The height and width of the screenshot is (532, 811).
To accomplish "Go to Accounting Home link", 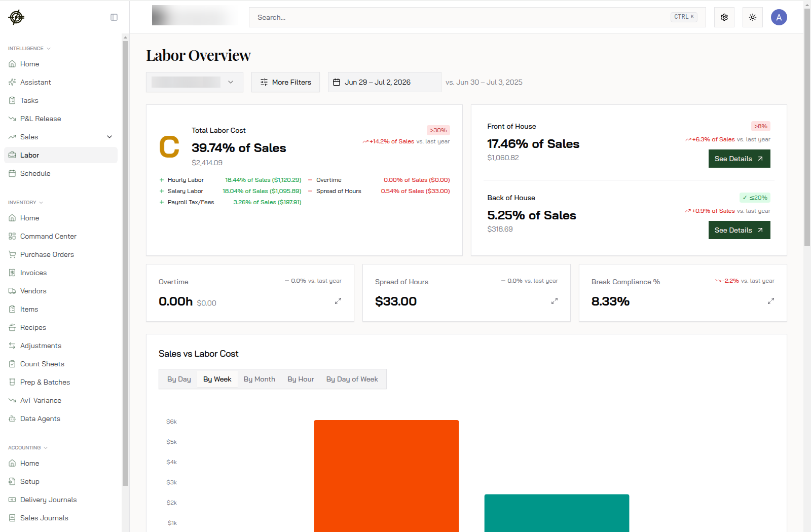I will point(61,463).
